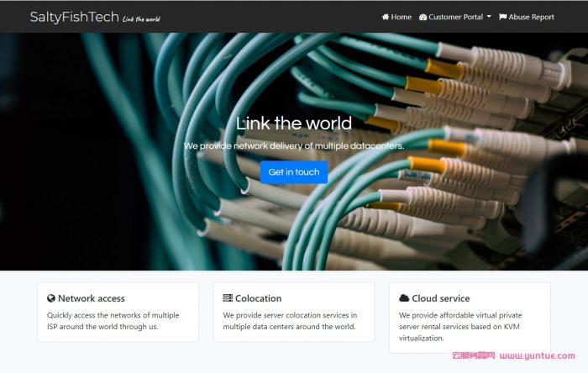The image size is (588, 373).
Task: Click the server icon beside Colocation
Action: [x=228, y=298]
